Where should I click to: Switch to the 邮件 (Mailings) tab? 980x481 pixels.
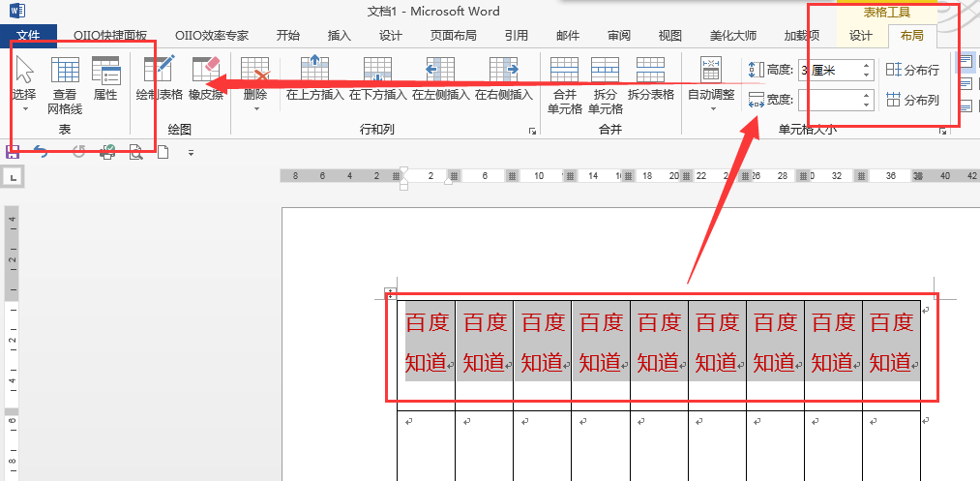[568, 36]
